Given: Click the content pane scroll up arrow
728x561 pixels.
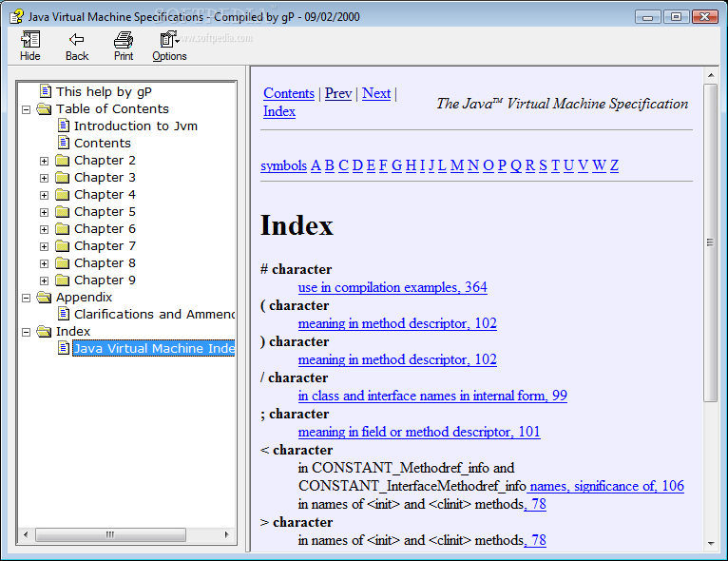Looking at the screenshot, I should coord(711,75).
